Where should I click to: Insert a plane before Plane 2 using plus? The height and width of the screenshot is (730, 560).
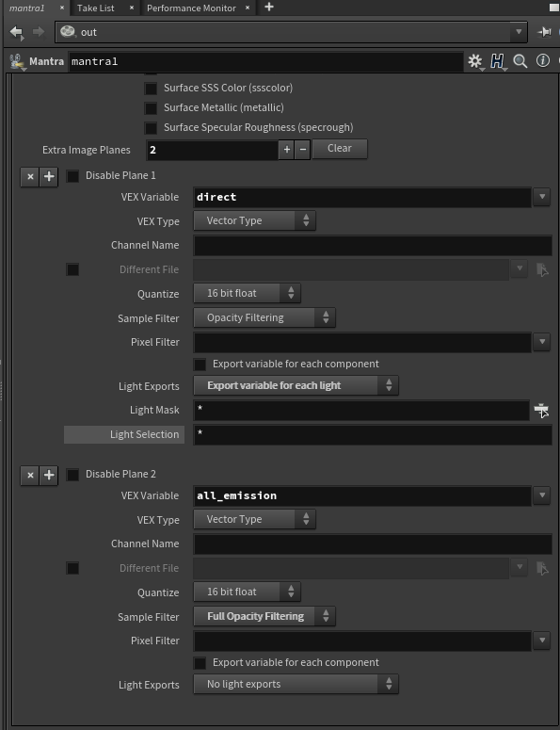coord(49,476)
